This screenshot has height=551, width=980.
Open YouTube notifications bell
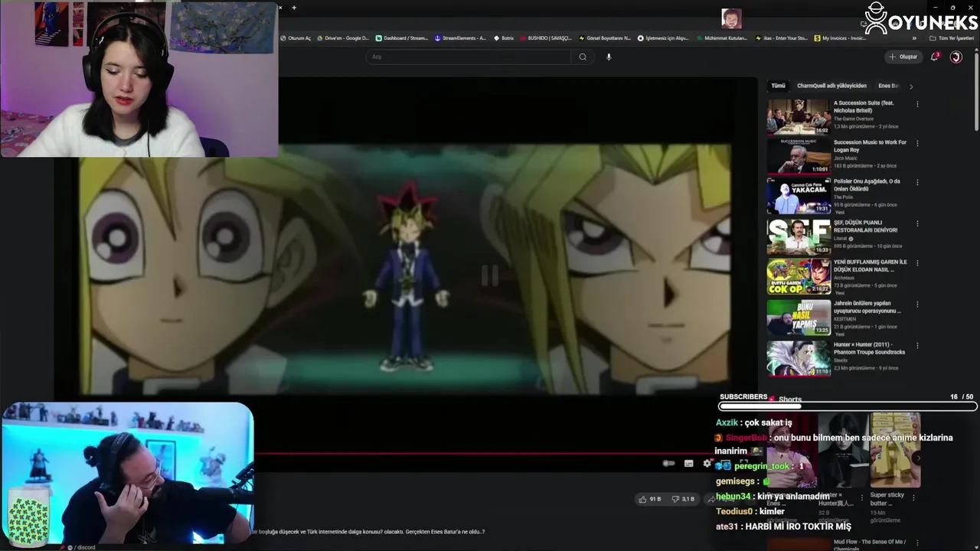pos(934,57)
